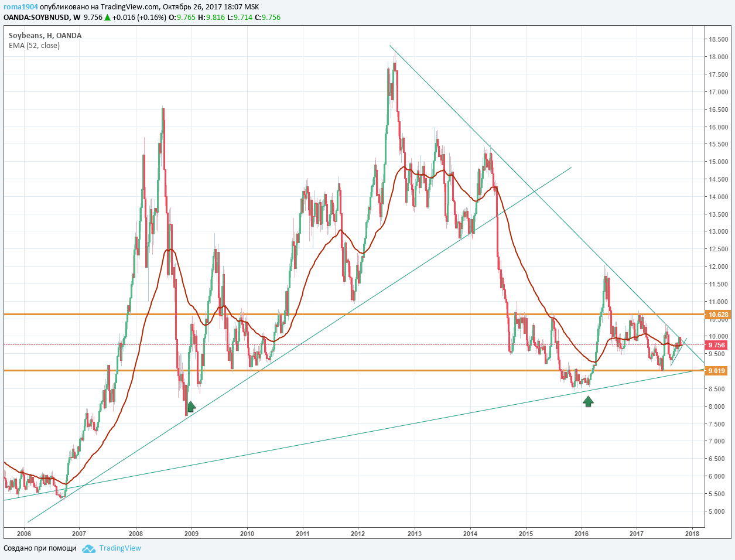Viewport: 735px width, 560px height.
Task: Click the 12.000 price axis value
Action: 719,267
